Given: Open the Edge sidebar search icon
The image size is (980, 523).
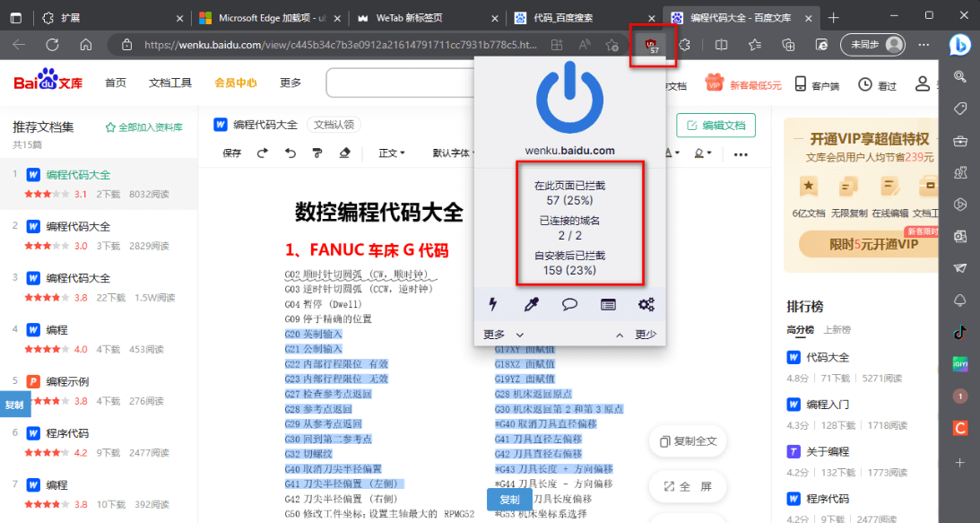Looking at the screenshot, I should click(960, 76).
